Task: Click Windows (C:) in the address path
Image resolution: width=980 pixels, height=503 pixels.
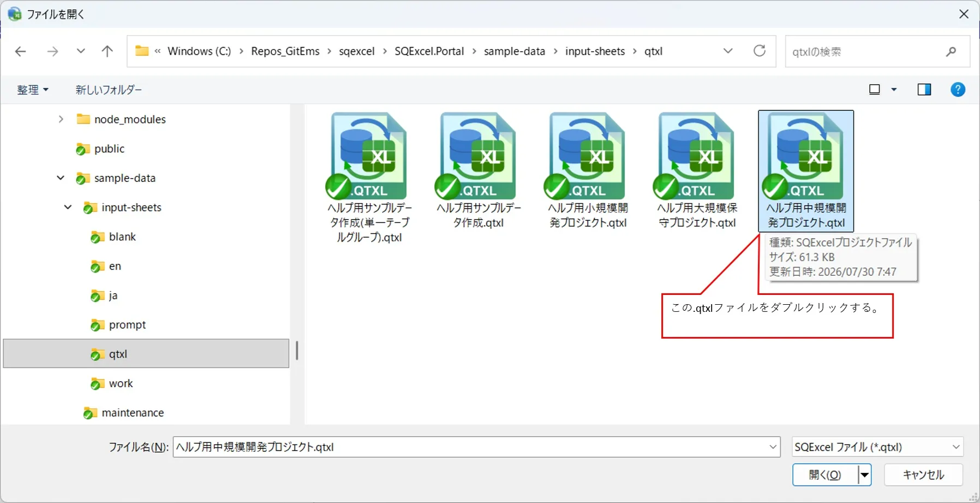Action: coord(199,51)
